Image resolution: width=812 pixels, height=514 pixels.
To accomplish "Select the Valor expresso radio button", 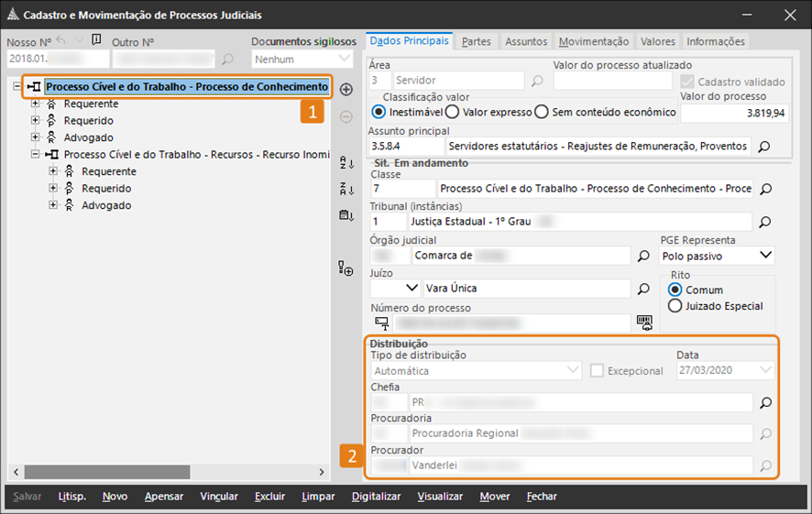I will [x=454, y=112].
